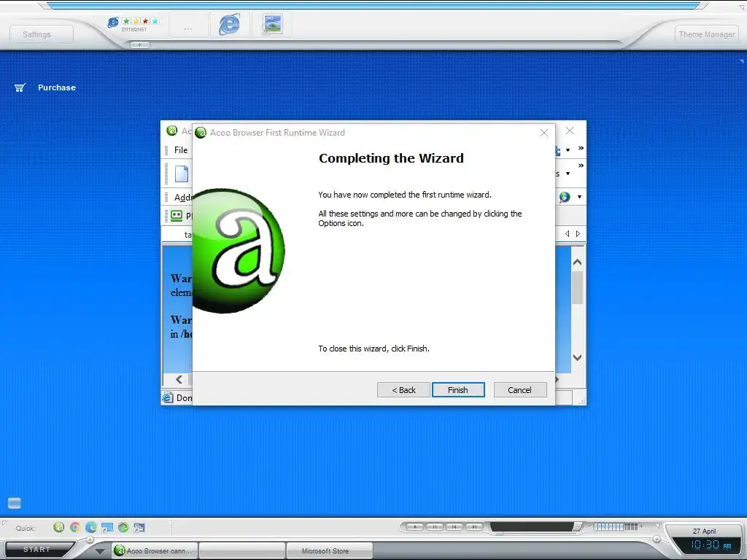Launch Edge from Quick launch

point(91,526)
